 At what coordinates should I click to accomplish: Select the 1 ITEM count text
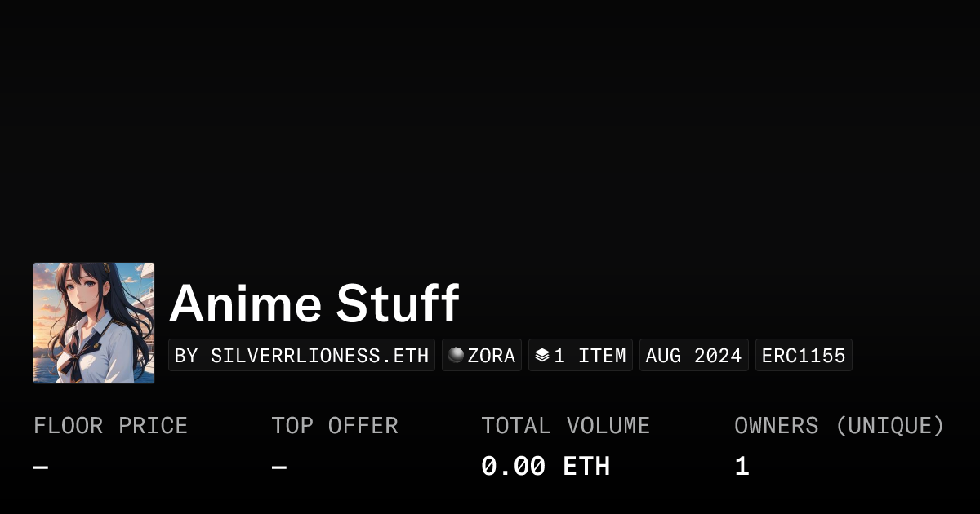click(590, 356)
